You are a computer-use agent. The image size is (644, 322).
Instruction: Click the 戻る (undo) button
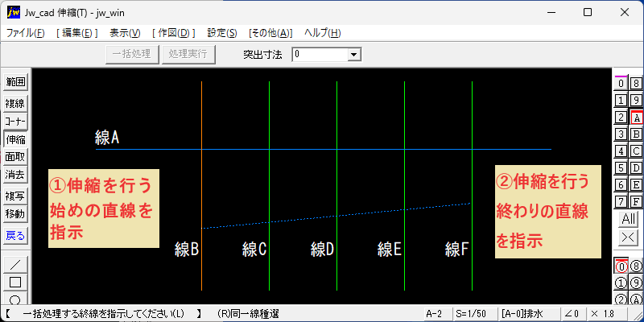point(15,236)
